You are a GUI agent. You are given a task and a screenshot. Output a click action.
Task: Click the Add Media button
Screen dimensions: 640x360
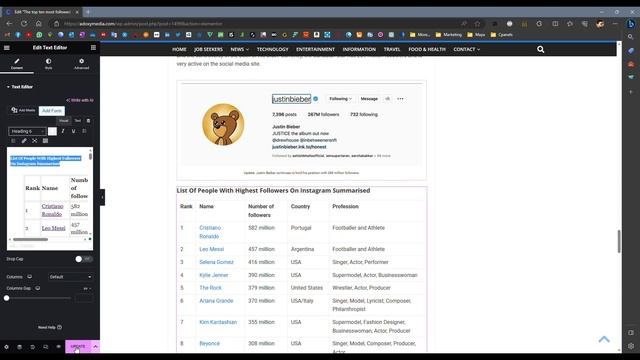(x=23, y=110)
